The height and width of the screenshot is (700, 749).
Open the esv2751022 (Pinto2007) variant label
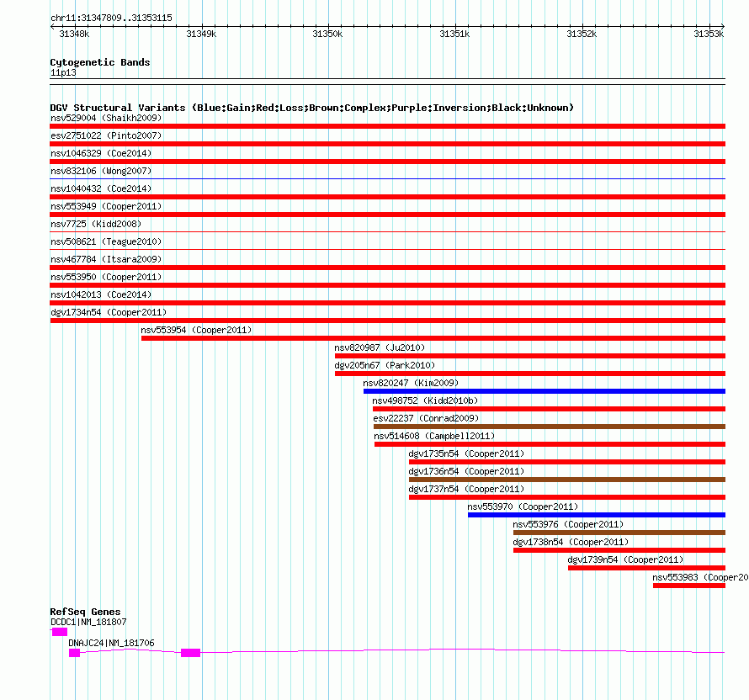(x=106, y=135)
